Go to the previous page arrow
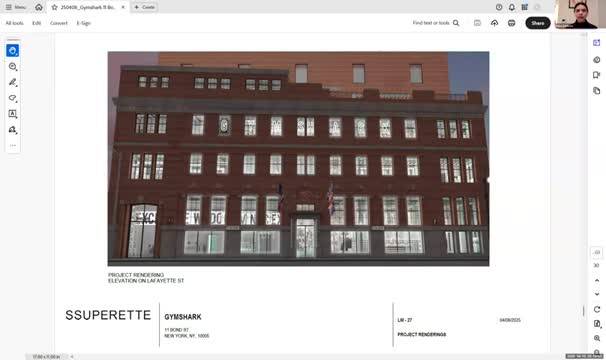This screenshot has width=606, height=360. 597,280
